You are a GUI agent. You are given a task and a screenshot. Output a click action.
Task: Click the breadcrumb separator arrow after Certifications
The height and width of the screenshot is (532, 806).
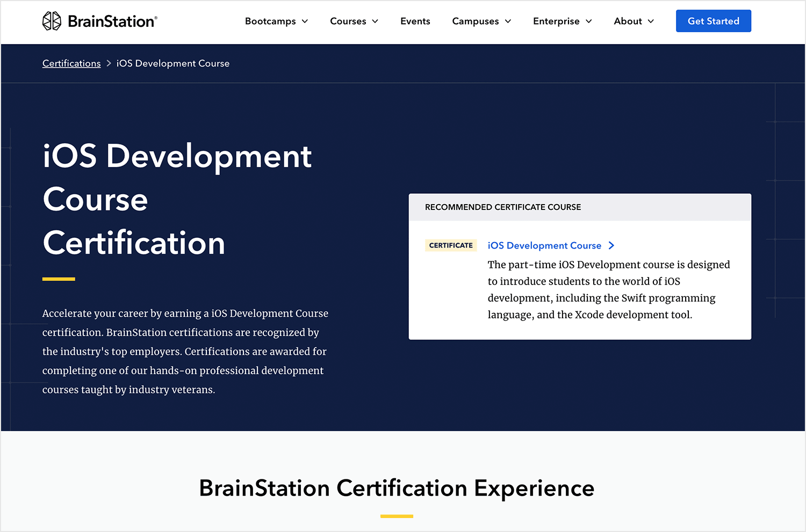coord(109,63)
